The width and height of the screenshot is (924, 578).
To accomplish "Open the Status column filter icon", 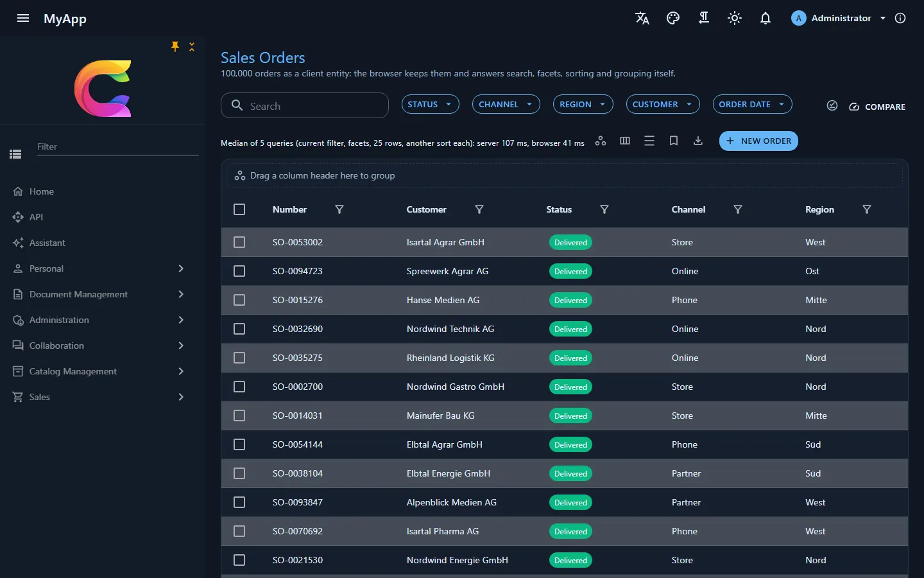I will (604, 209).
